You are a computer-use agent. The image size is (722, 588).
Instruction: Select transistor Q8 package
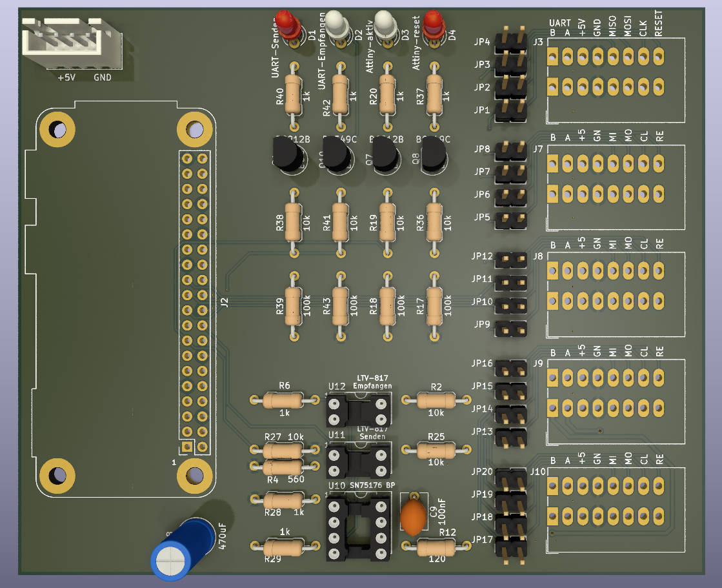point(434,154)
